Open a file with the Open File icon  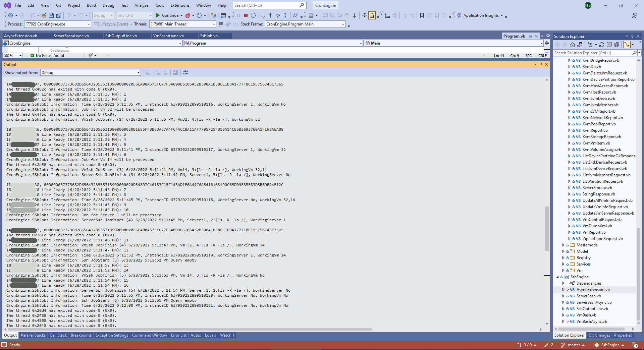[44, 15]
